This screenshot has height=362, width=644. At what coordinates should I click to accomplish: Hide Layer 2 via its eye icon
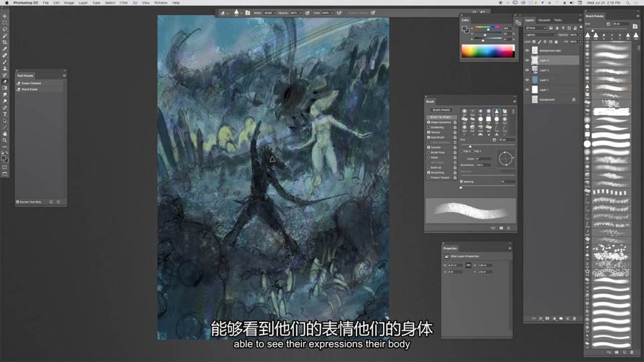pyautogui.click(x=527, y=80)
